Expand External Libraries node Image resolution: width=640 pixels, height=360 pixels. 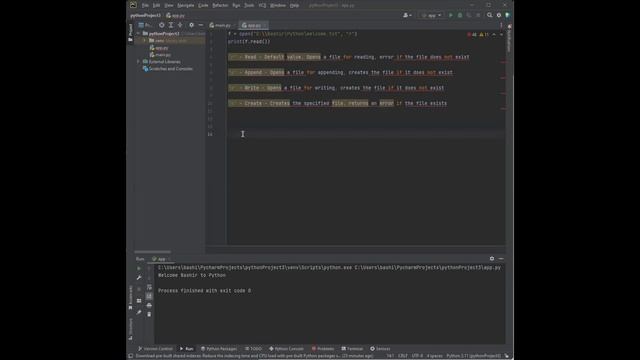pyautogui.click(x=138, y=62)
